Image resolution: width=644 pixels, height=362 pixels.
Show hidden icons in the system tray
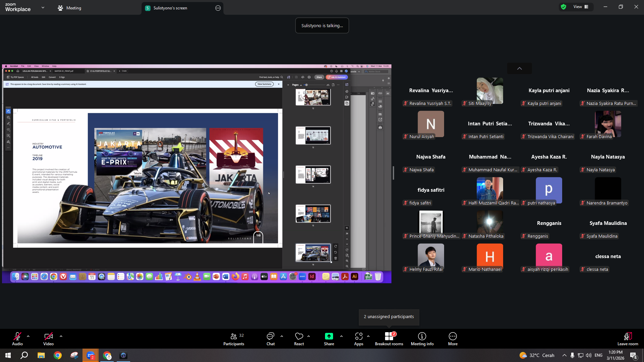click(x=564, y=355)
